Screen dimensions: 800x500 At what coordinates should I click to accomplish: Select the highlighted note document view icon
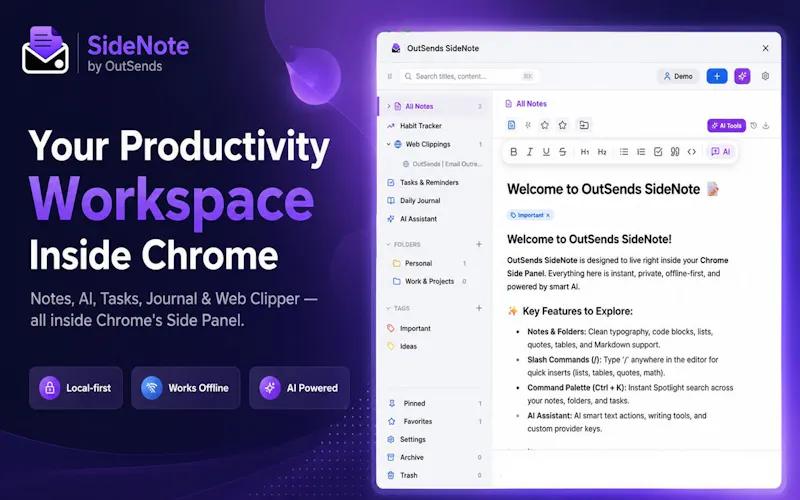pyautogui.click(x=512, y=125)
